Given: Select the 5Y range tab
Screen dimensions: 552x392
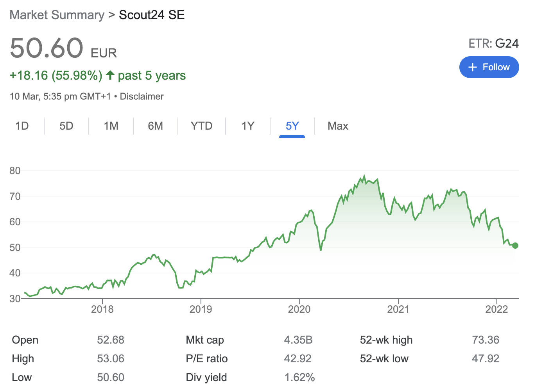Looking at the screenshot, I should (x=292, y=126).
